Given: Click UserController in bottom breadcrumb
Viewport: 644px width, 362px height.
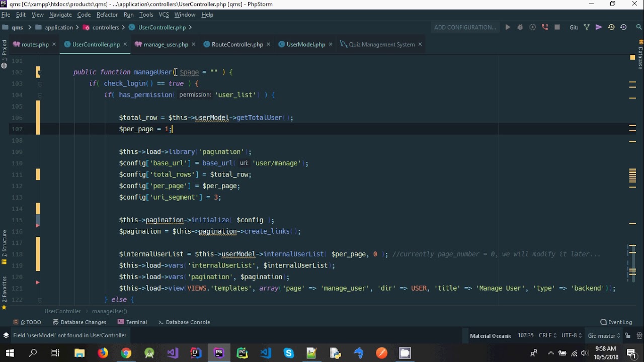Looking at the screenshot, I should [62, 311].
